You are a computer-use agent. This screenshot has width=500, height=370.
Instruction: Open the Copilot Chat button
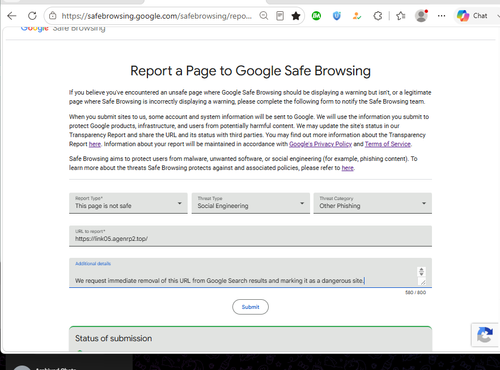[x=472, y=16]
